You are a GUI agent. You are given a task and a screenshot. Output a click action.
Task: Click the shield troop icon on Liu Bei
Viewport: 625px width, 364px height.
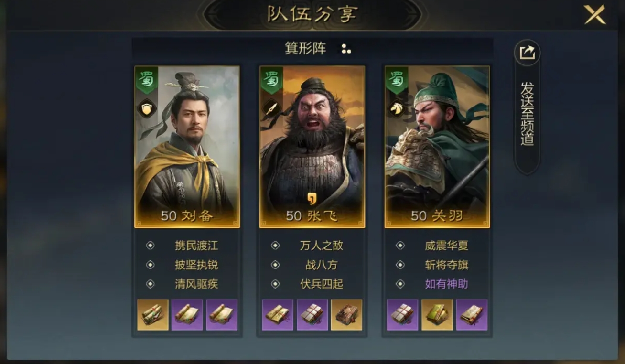147,108
